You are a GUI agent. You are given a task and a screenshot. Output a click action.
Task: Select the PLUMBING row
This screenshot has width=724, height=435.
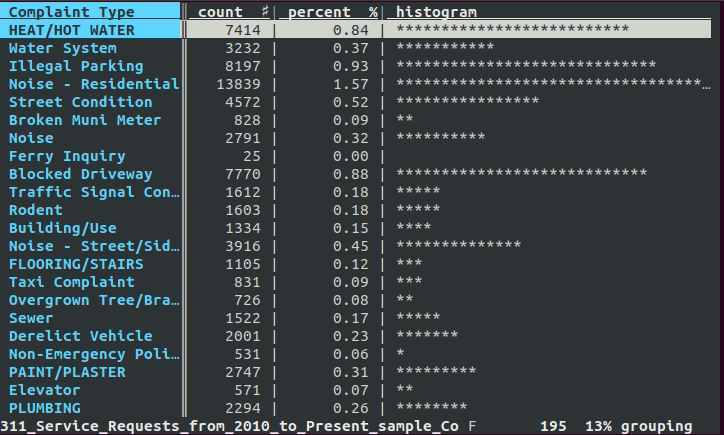356,408
